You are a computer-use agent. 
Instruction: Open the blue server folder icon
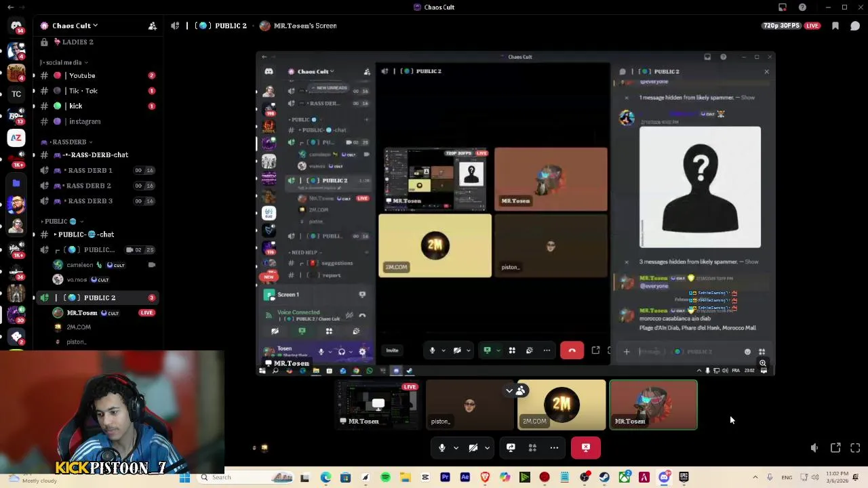tap(16, 182)
